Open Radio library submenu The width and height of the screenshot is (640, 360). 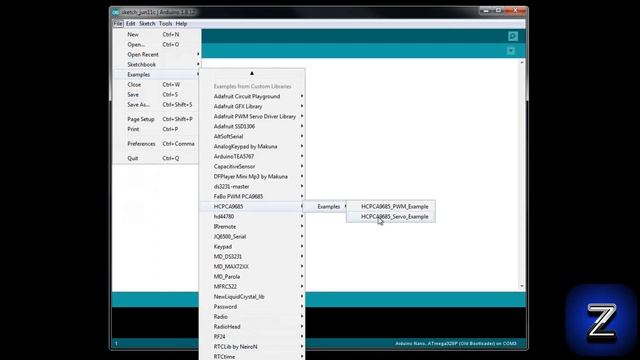[252, 317]
